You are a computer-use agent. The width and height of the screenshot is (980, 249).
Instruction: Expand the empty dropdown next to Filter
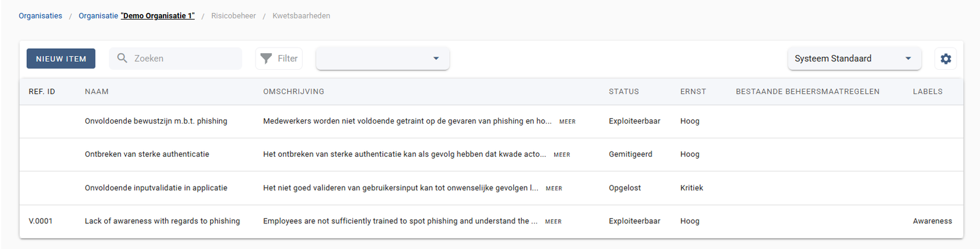click(383, 59)
